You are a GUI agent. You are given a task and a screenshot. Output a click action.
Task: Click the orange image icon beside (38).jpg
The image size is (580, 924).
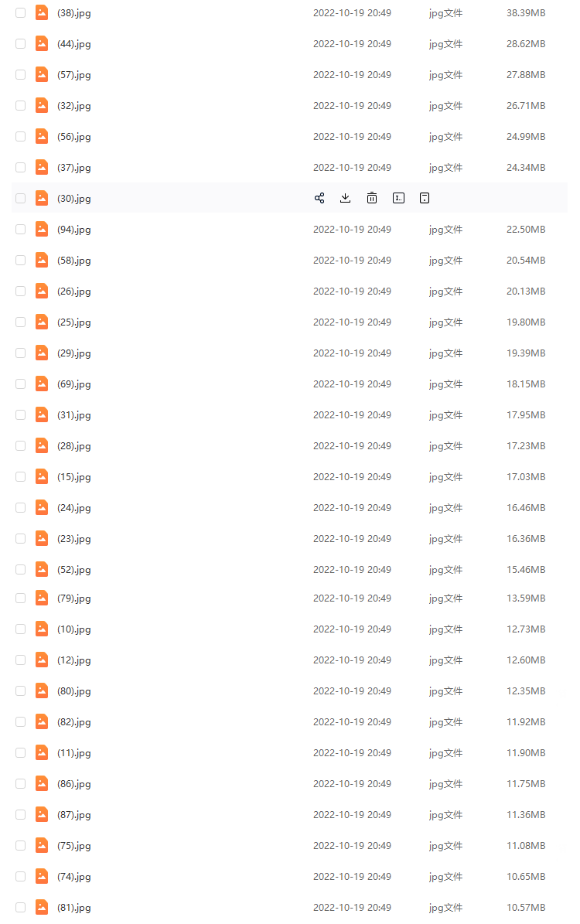pyautogui.click(x=42, y=12)
